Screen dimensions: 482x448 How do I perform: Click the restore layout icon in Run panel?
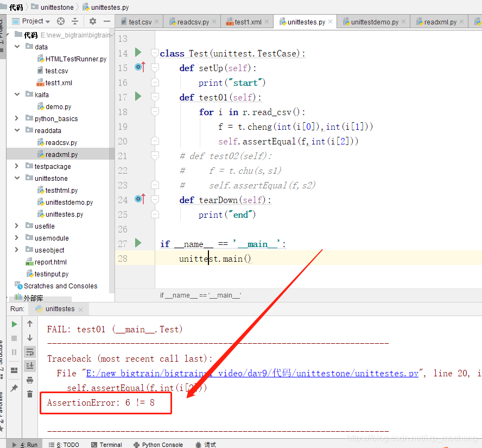click(x=14, y=370)
